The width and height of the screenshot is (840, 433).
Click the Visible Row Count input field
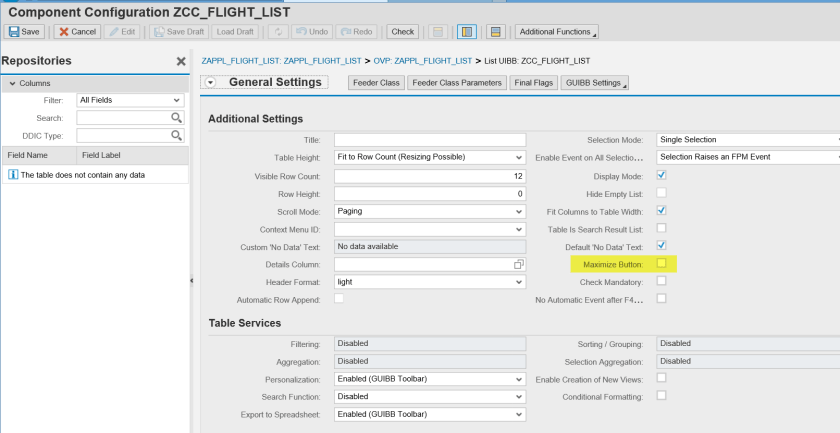tap(430, 176)
